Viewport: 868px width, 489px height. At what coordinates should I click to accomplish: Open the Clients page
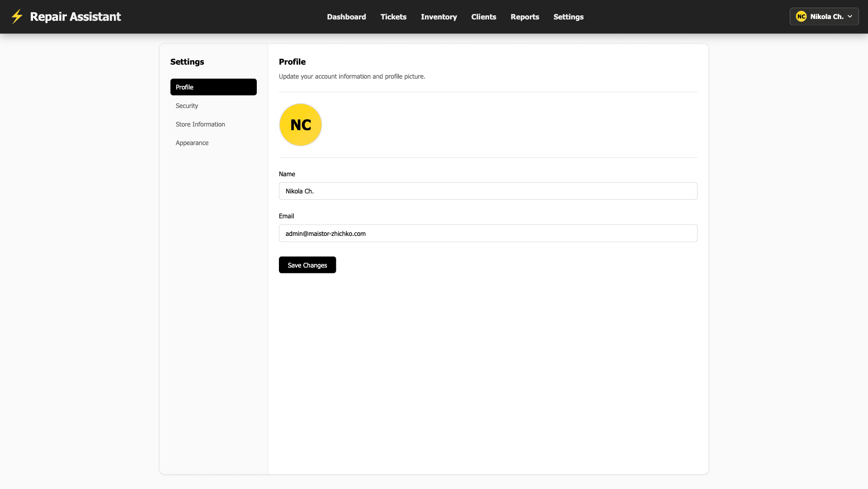click(x=484, y=17)
